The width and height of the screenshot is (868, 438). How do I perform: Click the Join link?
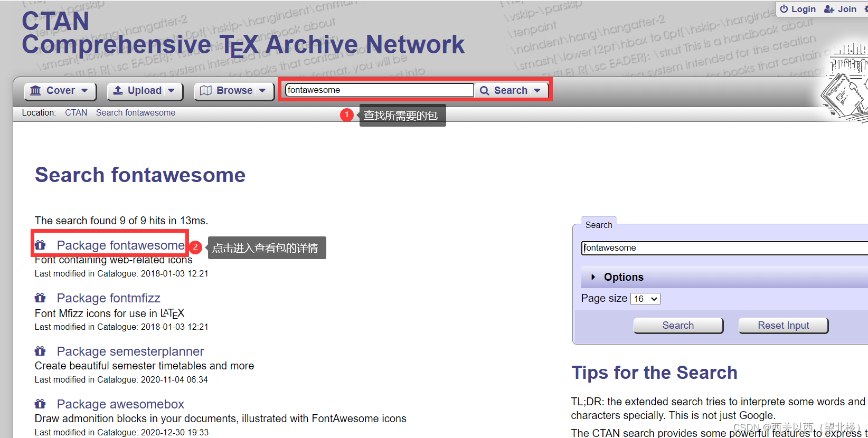tap(840, 9)
